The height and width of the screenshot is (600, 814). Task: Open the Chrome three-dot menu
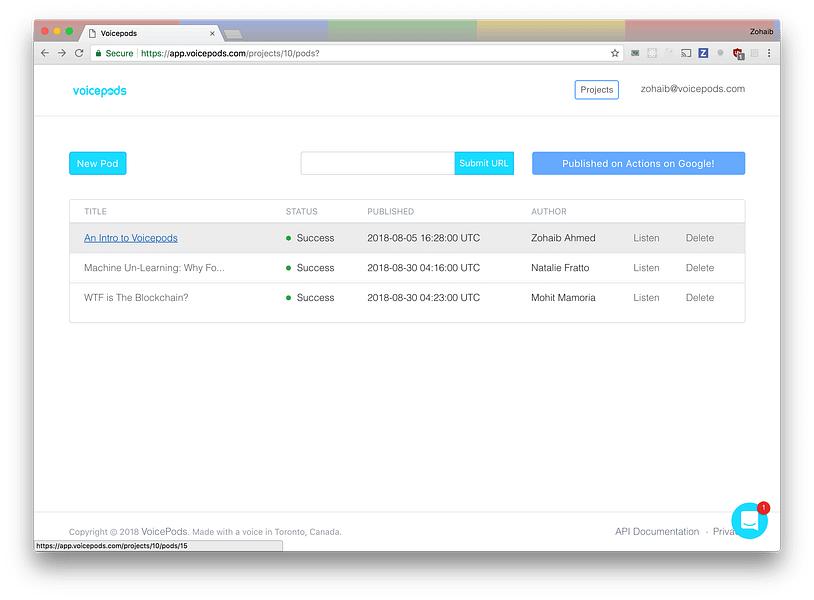click(769, 53)
